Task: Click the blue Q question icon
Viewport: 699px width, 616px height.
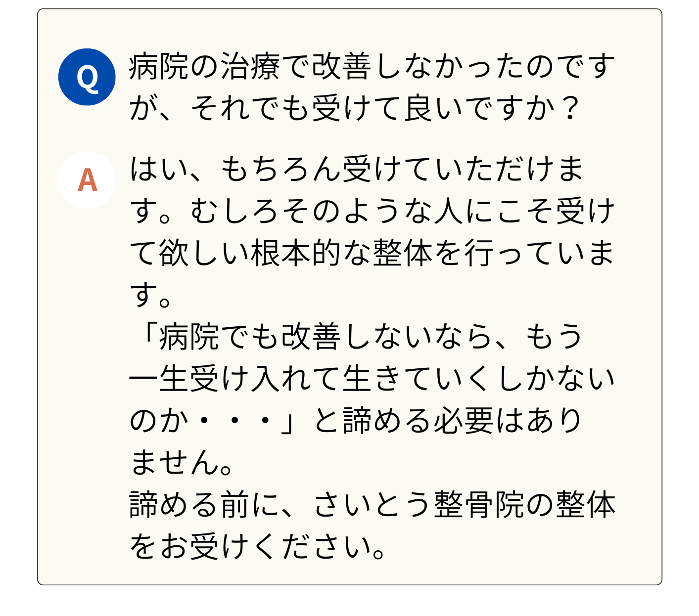Action: [x=87, y=77]
